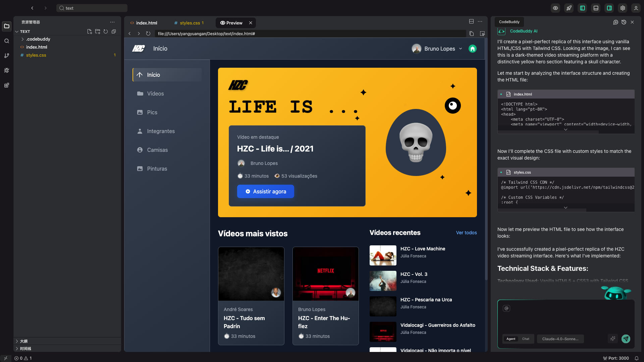Expand the 大纲 outline section
644x362 pixels.
23,341
